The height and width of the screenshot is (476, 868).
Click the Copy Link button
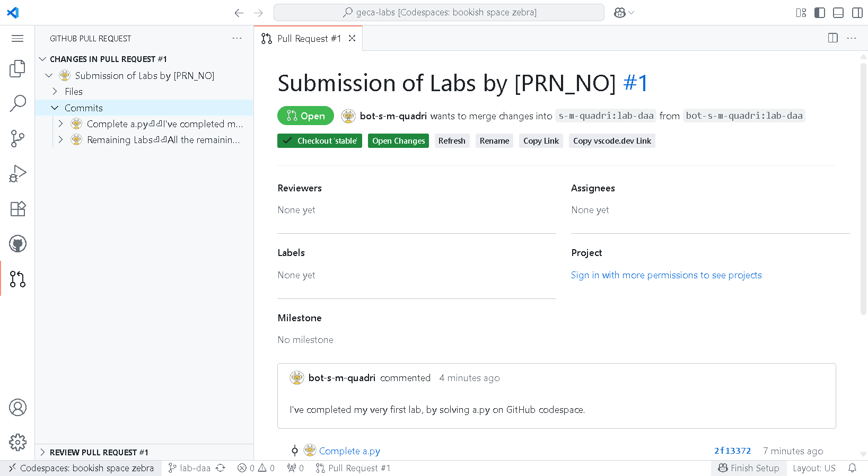click(541, 141)
